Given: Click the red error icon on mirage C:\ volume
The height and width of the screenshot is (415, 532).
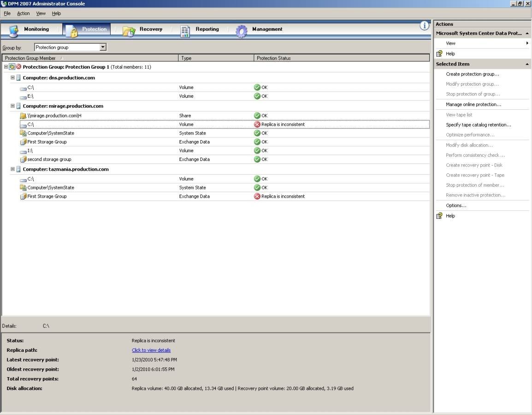Looking at the screenshot, I should 257,125.
